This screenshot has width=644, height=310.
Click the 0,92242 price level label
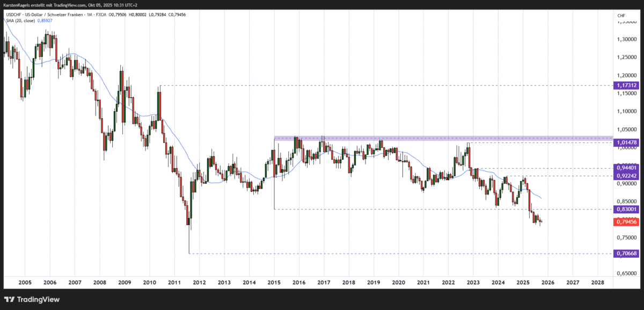[x=626, y=176]
